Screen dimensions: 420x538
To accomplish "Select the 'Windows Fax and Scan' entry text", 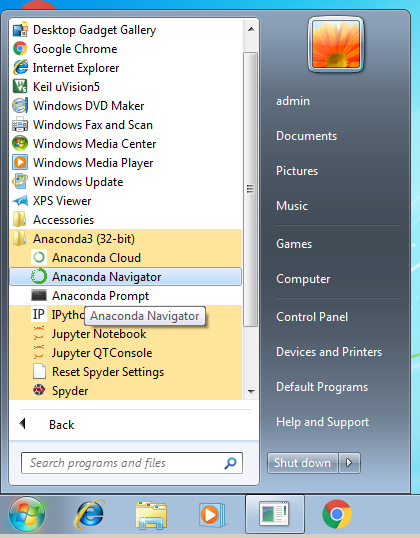I will tap(93, 125).
